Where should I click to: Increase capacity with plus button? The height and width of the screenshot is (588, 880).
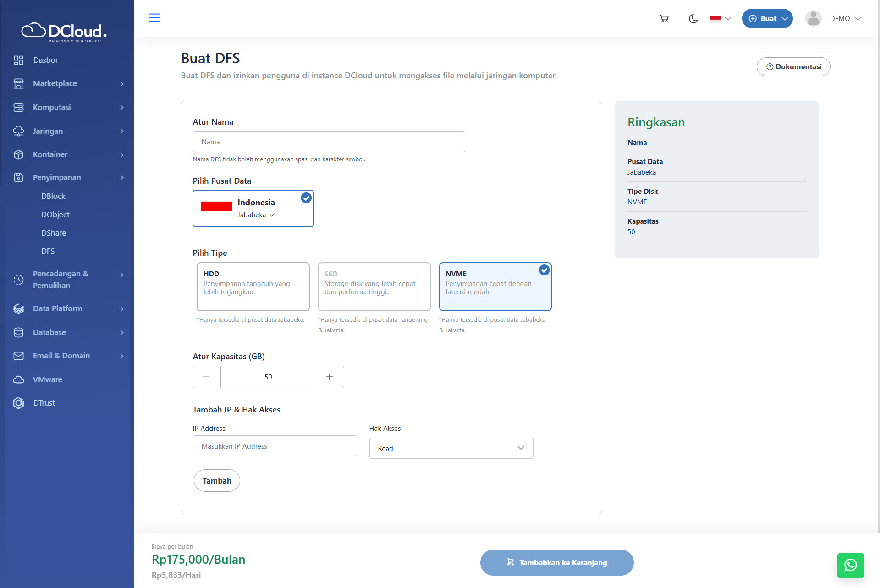click(330, 377)
